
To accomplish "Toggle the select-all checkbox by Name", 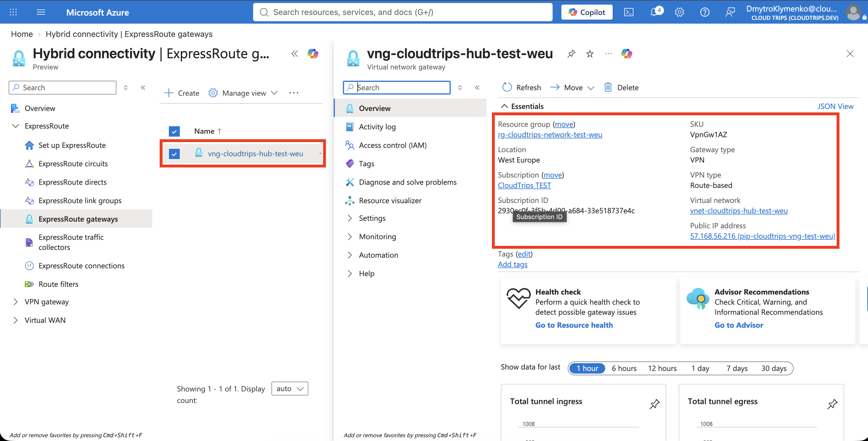I will (x=174, y=131).
